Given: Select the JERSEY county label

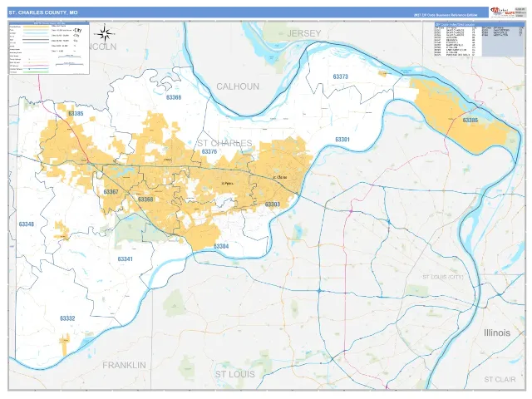Looking at the screenshot, I should [x=304, y=33].
